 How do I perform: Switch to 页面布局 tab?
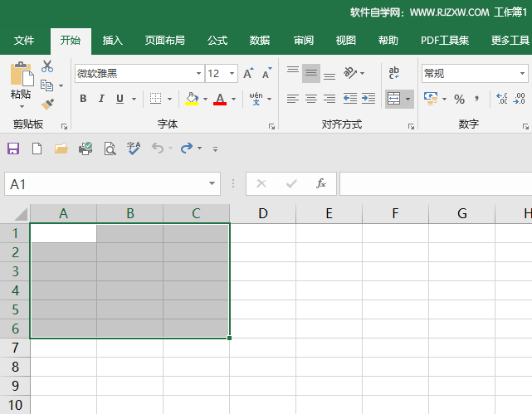(x=165, y=41)
